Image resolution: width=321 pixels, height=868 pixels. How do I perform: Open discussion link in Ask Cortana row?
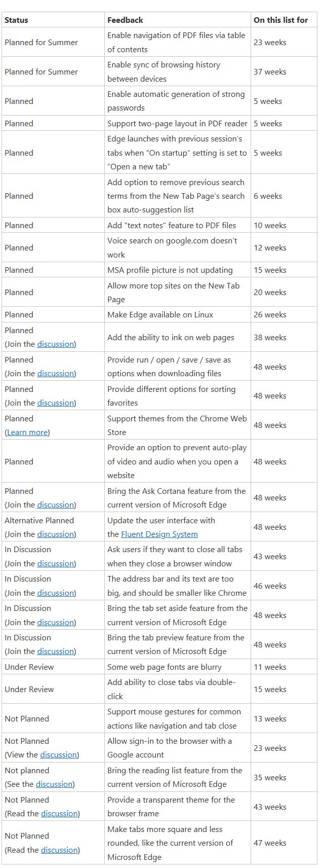pos(56,505)
